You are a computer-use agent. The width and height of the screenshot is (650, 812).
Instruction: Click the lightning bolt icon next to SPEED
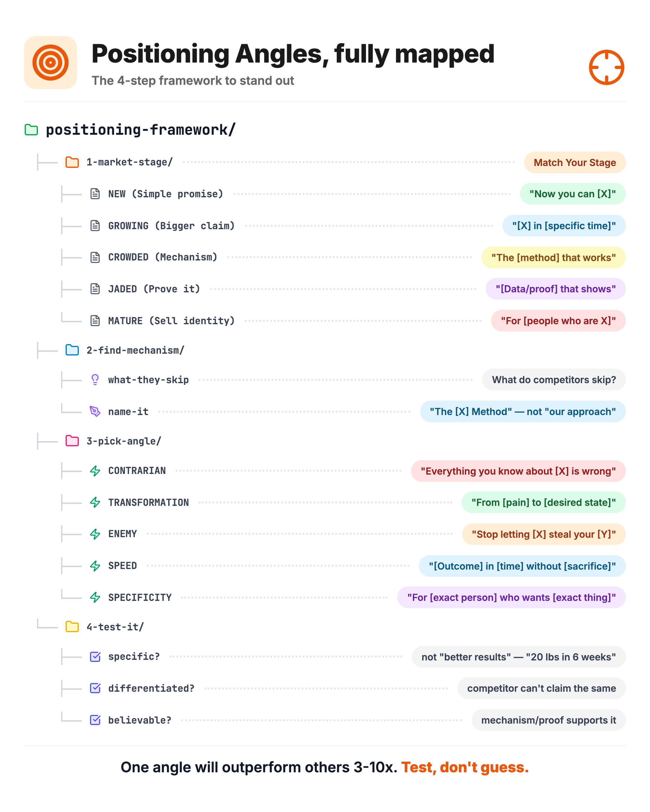click(x=95, y=566)
